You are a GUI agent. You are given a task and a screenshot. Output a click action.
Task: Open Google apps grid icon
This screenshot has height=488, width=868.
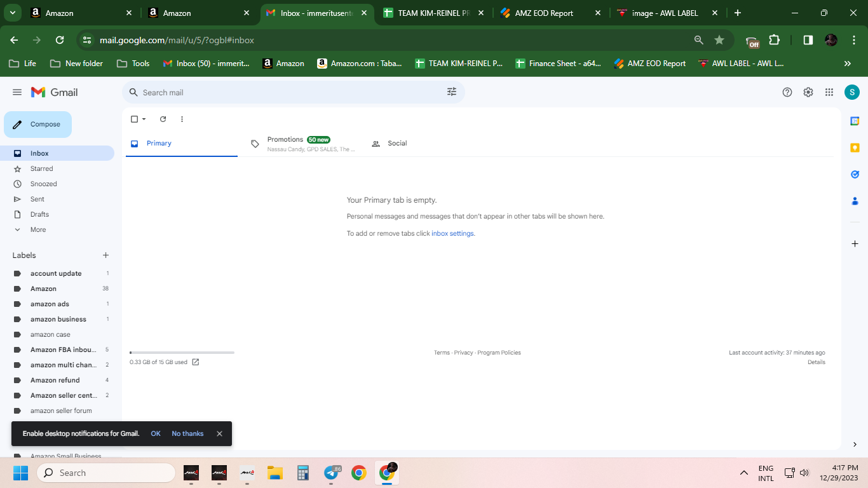[x=829, y=92]
